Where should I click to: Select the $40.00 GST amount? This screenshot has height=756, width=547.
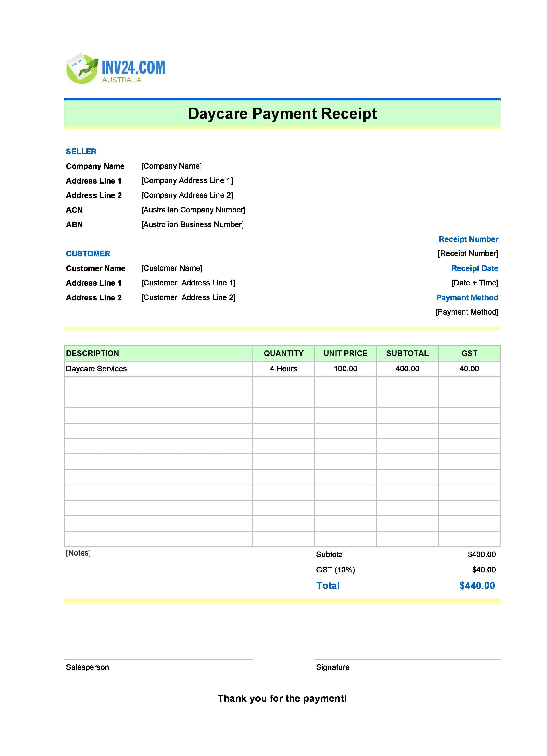pyautogui.click(x=484, y=570)
